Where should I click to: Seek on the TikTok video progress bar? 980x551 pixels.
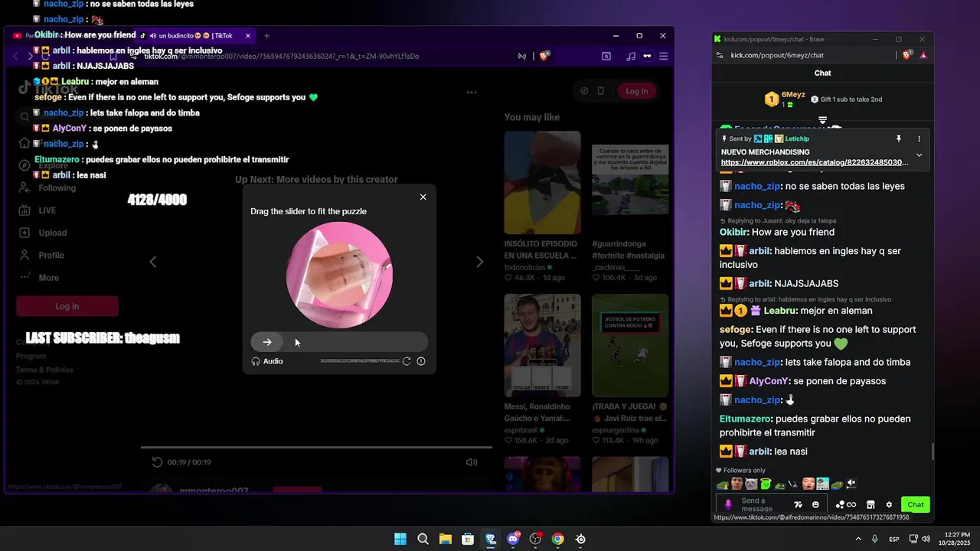pos(316,447)
